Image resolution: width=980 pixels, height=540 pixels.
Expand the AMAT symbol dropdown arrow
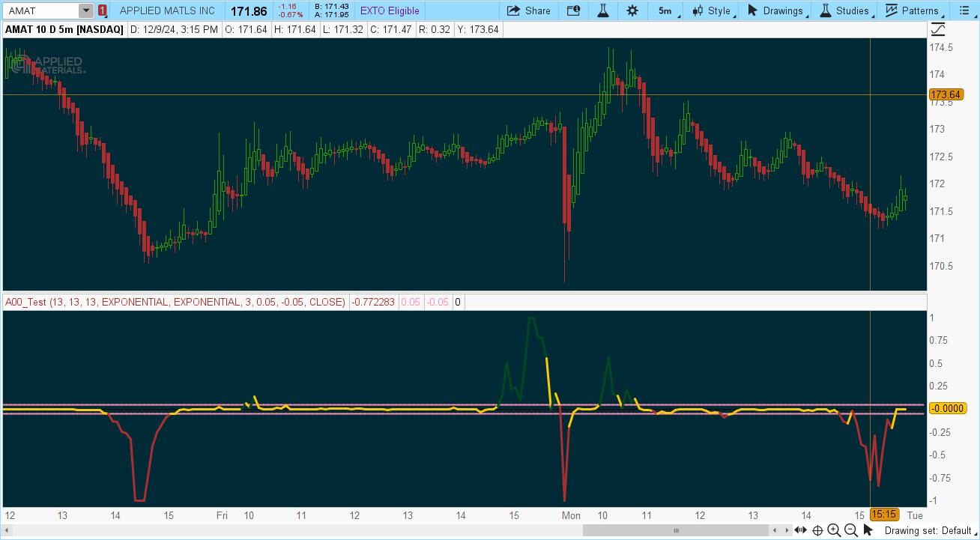point(86,10)
